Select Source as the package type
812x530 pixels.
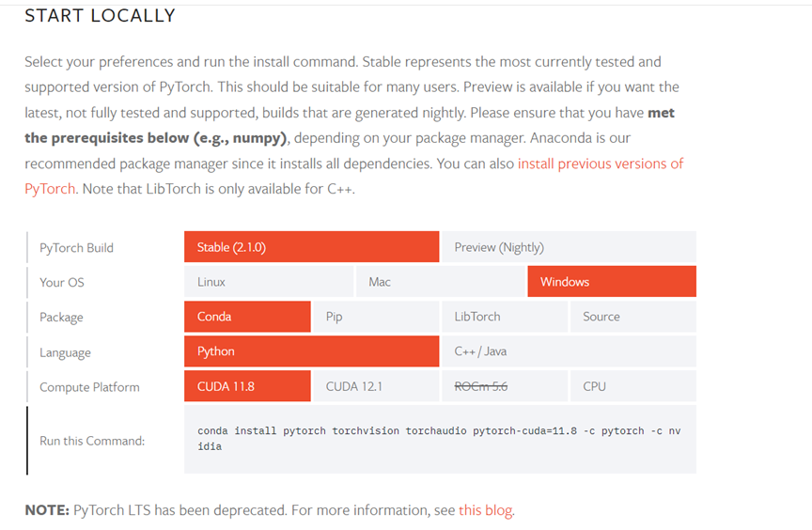click(x=632, y=317)
